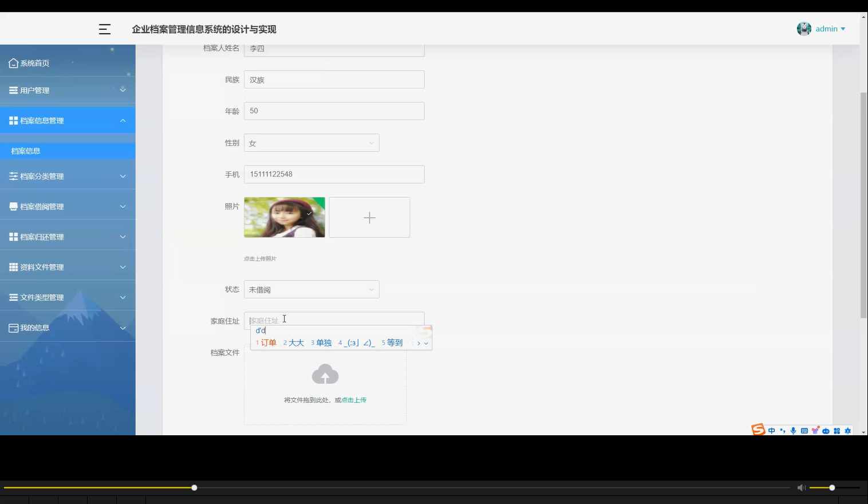Click the 我的信息 profile icon
The image size is (868, 504).
coord(13,327)
